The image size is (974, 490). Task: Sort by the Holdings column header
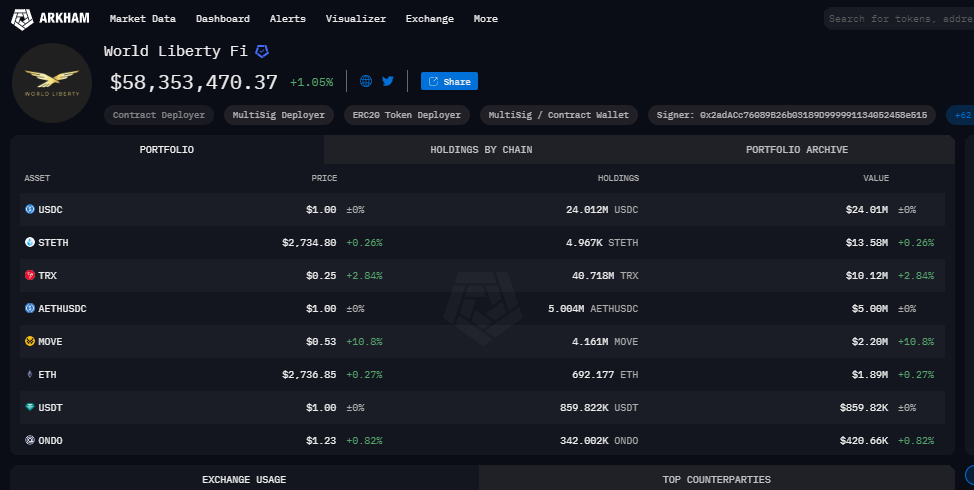tap(618, 178)
